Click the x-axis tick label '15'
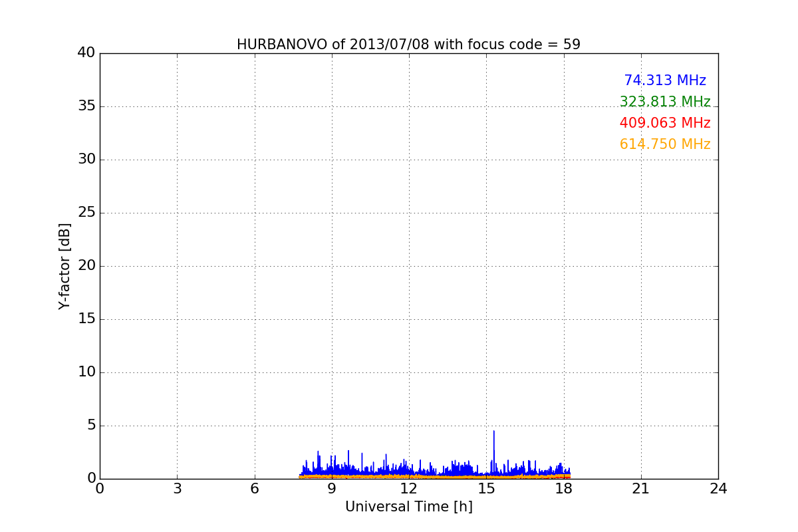This screenshot has height=532, width=798. pyautogui.click(x=486, y=489)
